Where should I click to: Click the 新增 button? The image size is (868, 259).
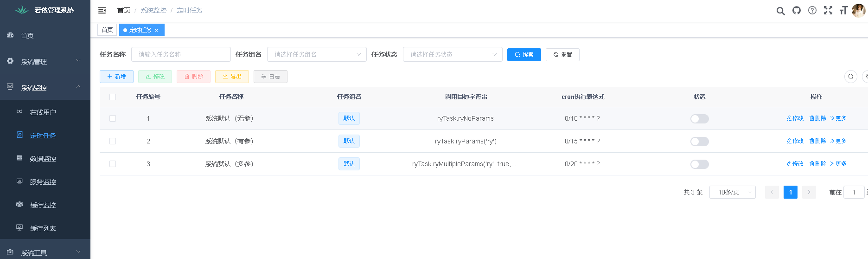click(116, 77)
